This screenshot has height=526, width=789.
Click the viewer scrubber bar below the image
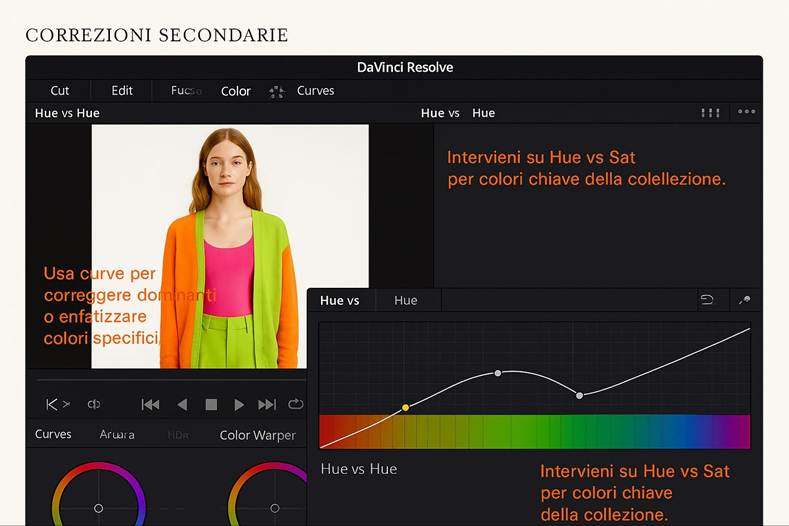[171, 380]
